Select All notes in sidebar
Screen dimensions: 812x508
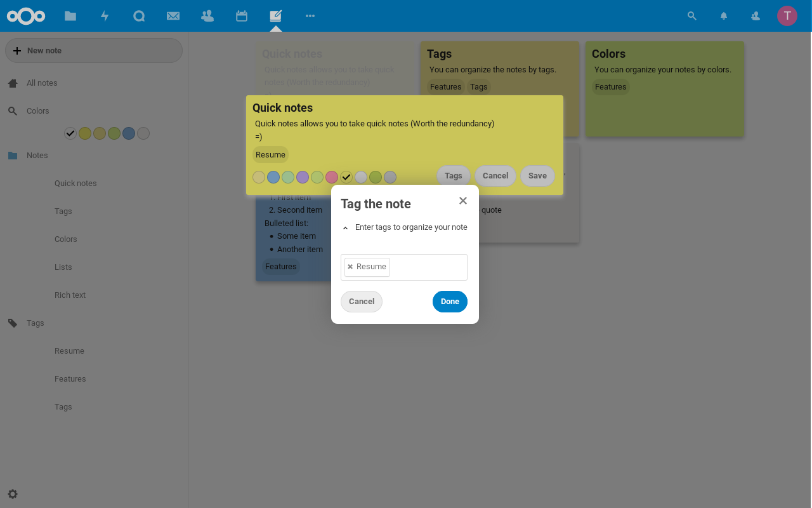42,83
